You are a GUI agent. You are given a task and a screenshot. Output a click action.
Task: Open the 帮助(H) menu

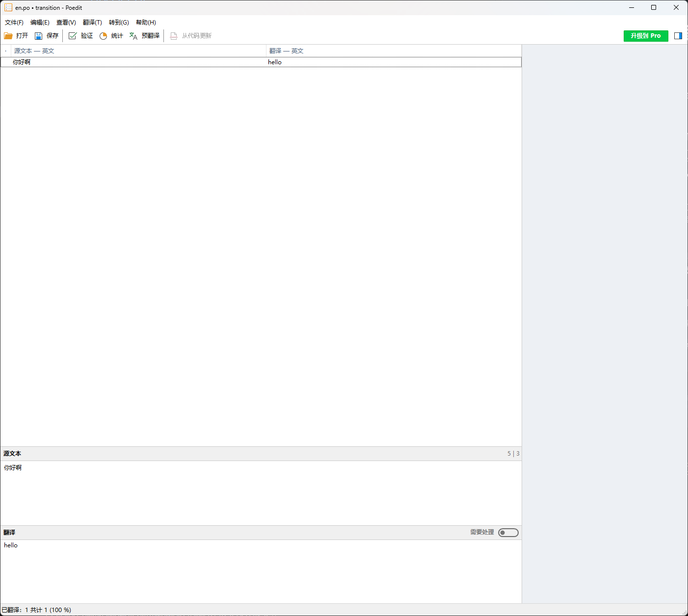tap(146, 23)
